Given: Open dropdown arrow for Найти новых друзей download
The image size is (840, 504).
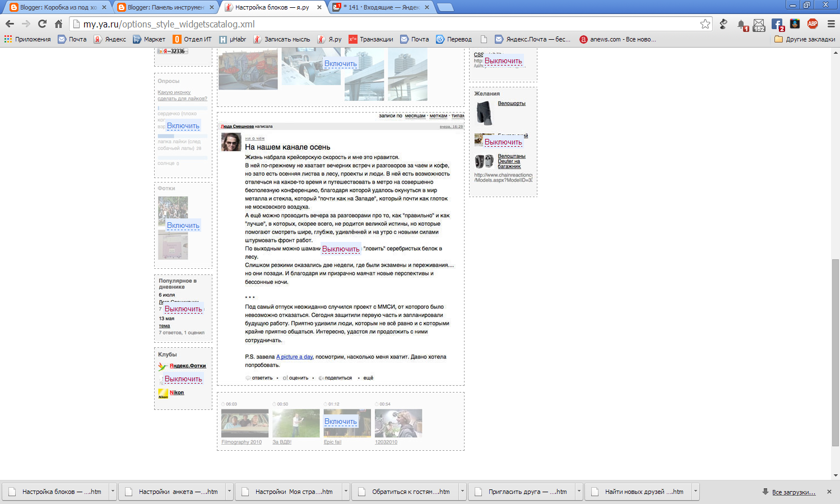Looking at the screenshot, I should [695, 491].
